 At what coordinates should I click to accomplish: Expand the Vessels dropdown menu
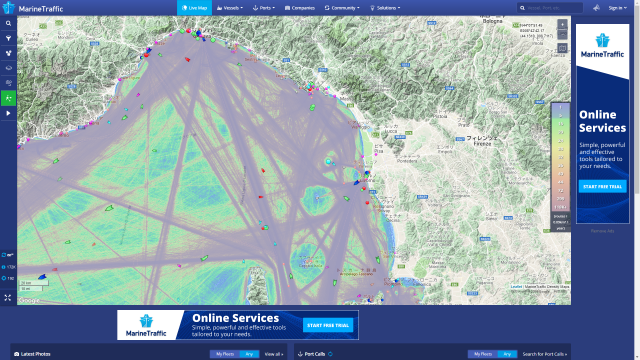click(x=230, y=8)
